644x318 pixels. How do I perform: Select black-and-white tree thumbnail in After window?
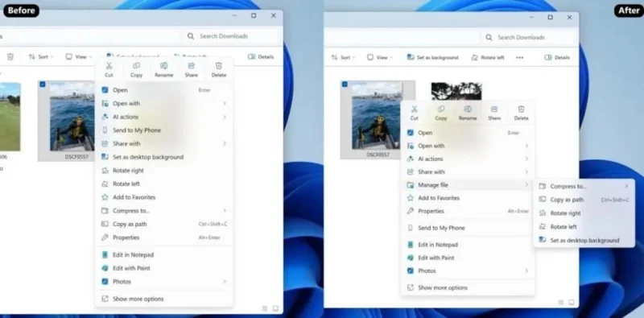pyautogui.click(x=456, y=91)
